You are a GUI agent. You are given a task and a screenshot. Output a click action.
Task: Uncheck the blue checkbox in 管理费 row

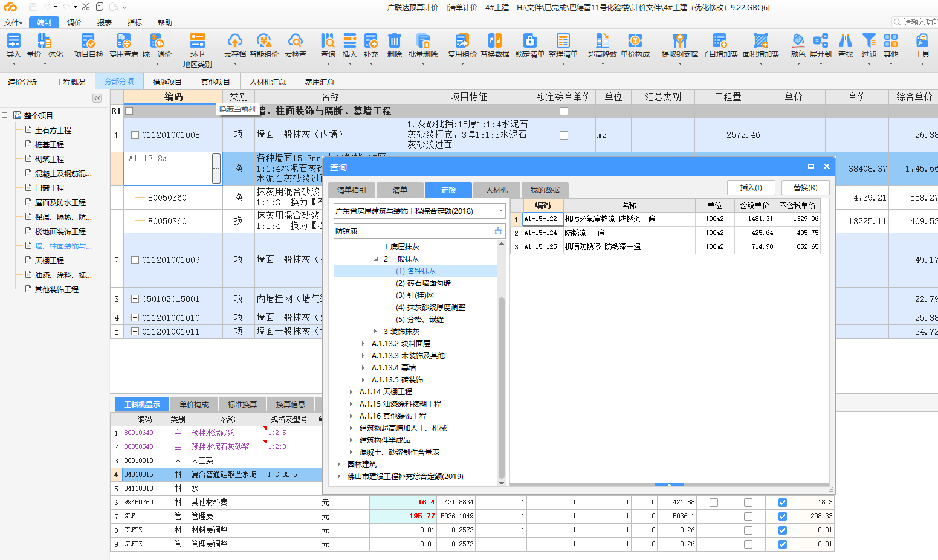click(783, 517)
